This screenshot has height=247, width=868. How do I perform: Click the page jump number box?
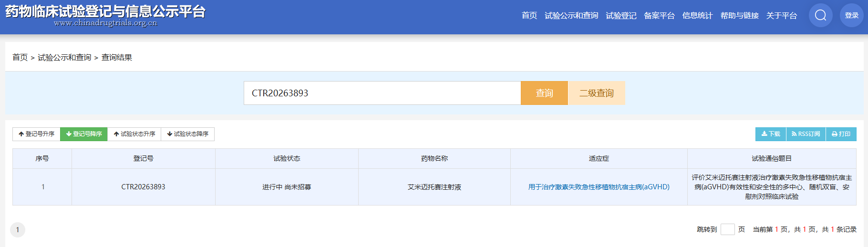click(x=728, y=229)
